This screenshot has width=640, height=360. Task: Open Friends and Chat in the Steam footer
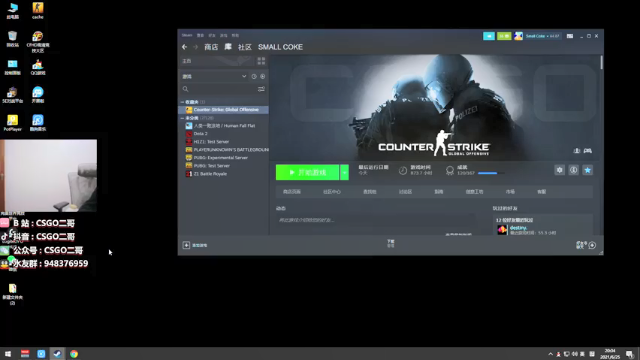[586, 245]
